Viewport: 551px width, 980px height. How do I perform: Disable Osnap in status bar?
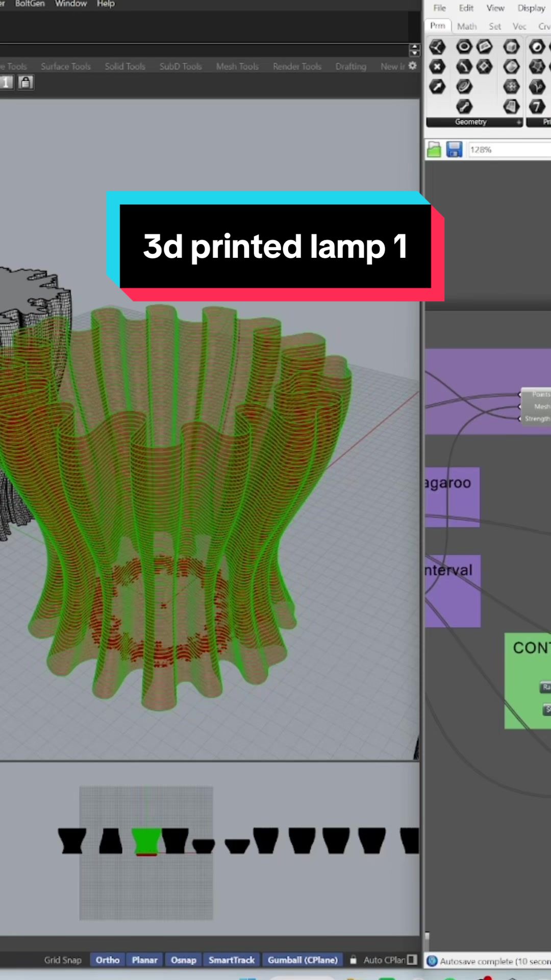pyautogui.click(x=184, y=960)
